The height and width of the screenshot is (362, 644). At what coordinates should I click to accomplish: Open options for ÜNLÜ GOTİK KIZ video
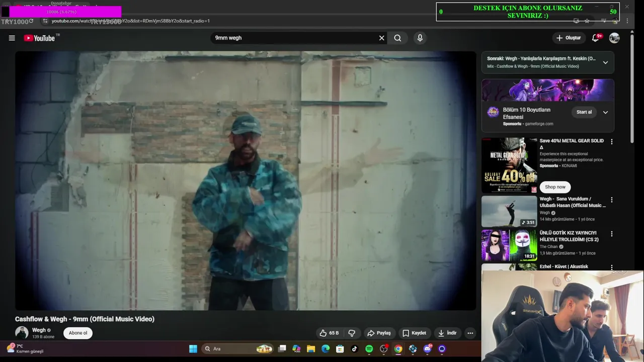(x=612, y=234)
